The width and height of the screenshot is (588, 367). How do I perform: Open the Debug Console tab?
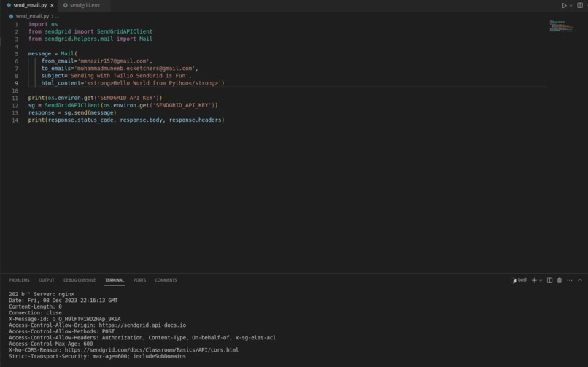80,280
